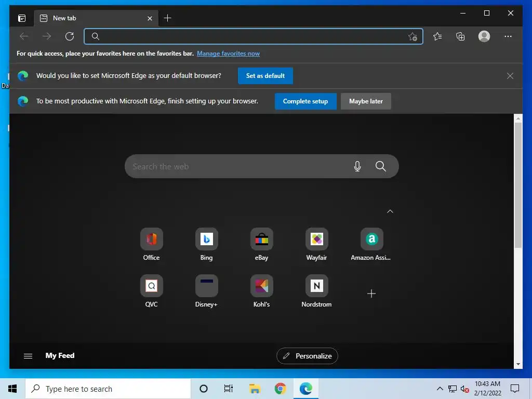Open File Explorer from taskbar
Viewport: 532px width, 399px height.
coord(255,389)
